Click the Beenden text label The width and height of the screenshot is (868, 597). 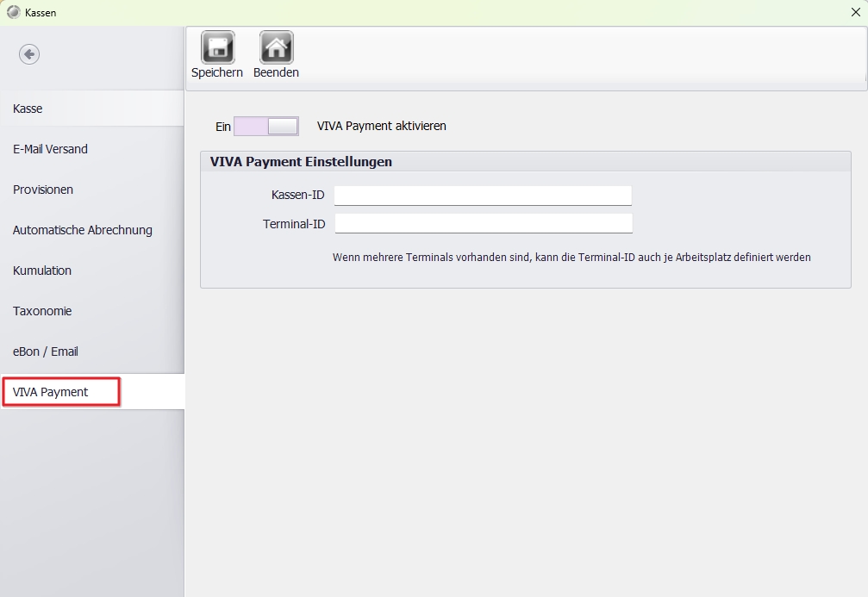[x=276, y=73]
